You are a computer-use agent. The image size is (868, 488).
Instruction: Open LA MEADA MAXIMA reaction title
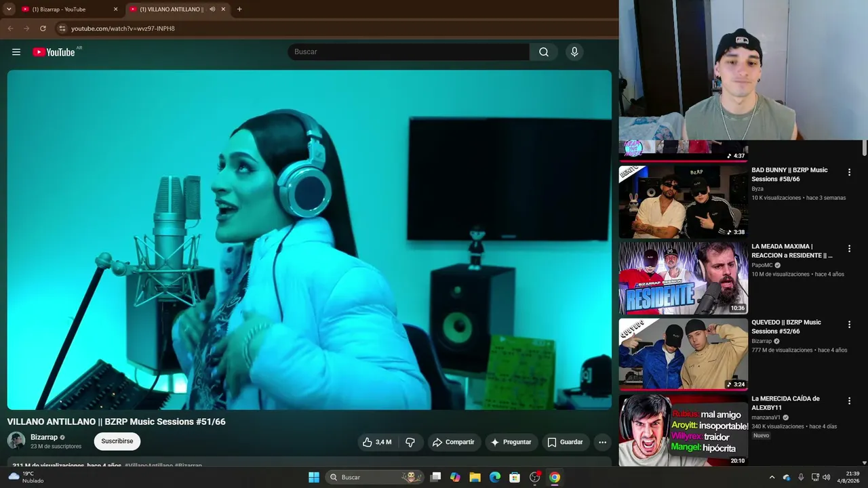coord(791,251)
